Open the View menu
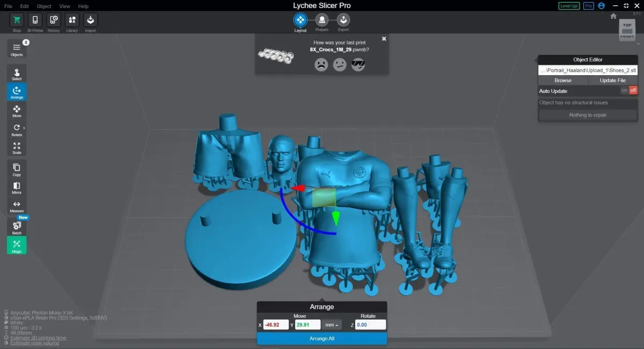 point(65,6)
